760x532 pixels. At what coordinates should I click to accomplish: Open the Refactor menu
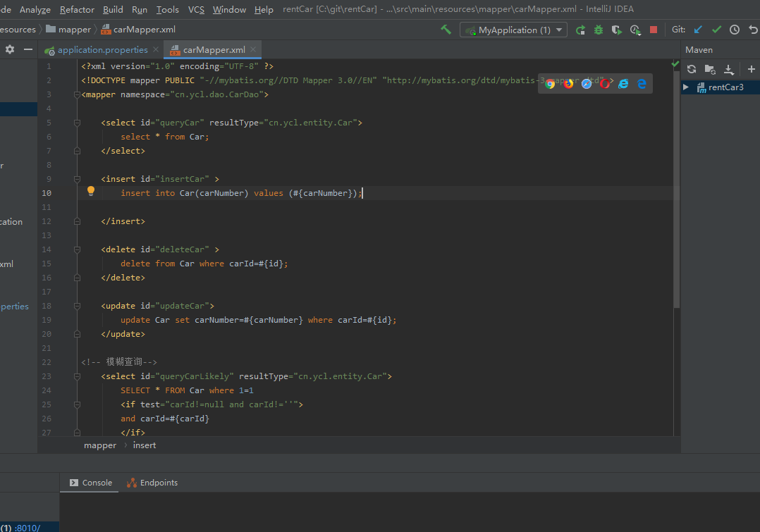77,9
